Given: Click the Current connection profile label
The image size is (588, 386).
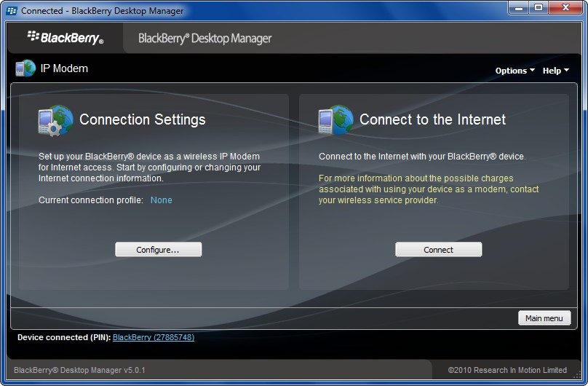Looking at the screenshot, I should tap(91, 200).
